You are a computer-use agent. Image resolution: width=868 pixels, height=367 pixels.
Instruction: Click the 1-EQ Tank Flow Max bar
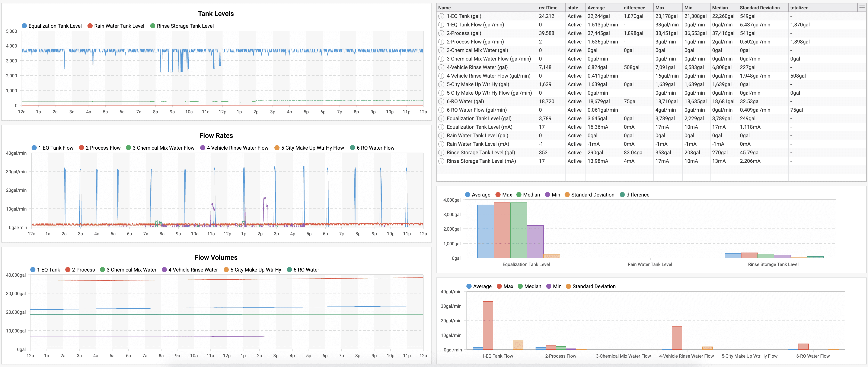488,326
